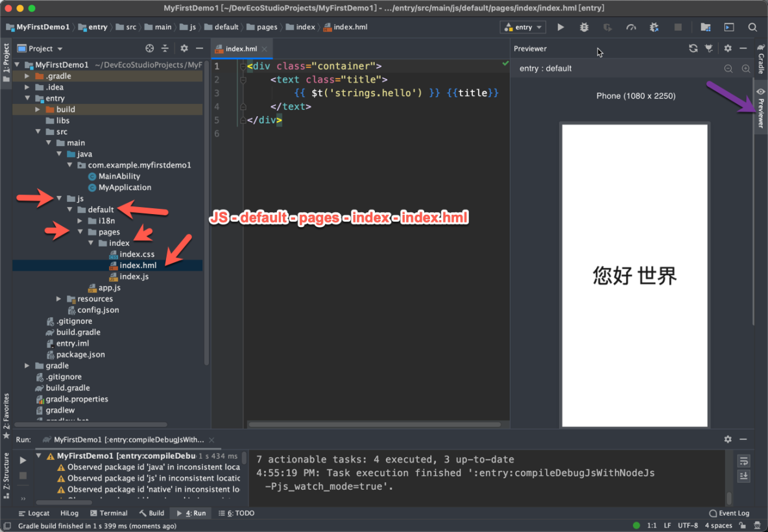This screenshot has width=768, height=532.
Task: Toggle the Project tool window strip button
Action: 6,62
